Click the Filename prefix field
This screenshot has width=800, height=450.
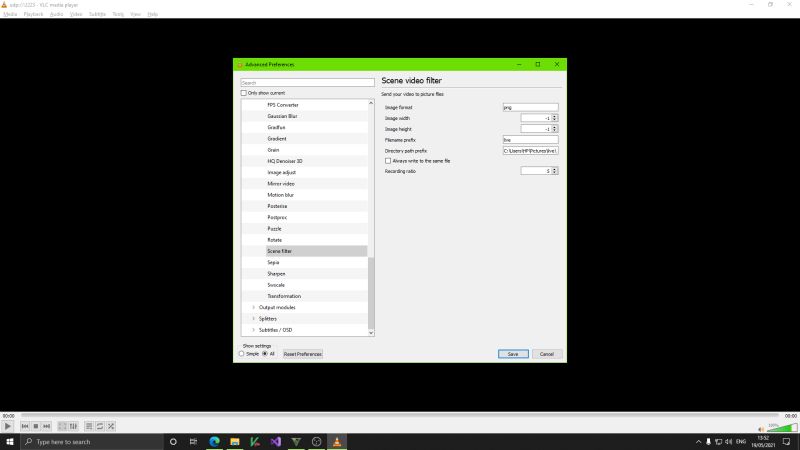pos(530,140)
